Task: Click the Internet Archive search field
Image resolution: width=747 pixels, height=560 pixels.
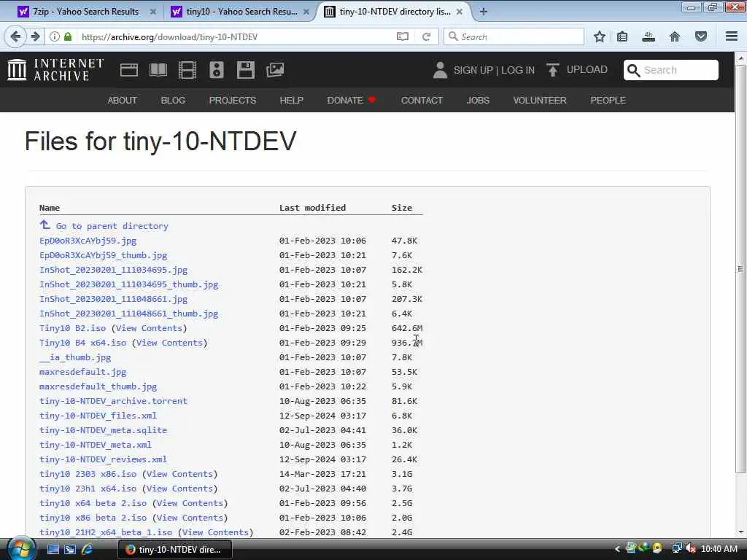Action: click(671, 70)
